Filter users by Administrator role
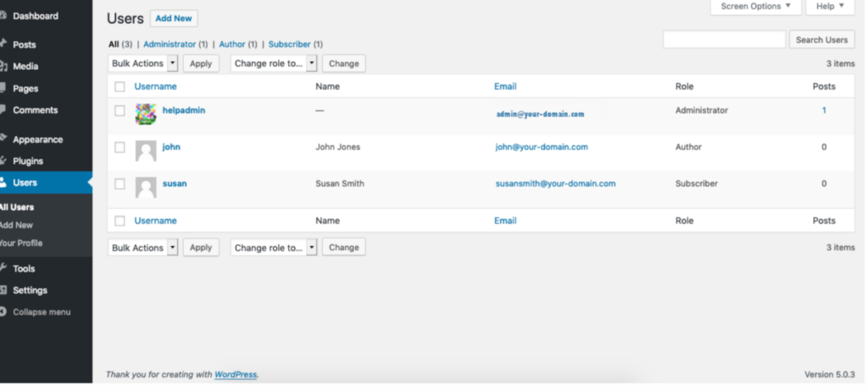The image size is (868, 392). coord(170,44)
